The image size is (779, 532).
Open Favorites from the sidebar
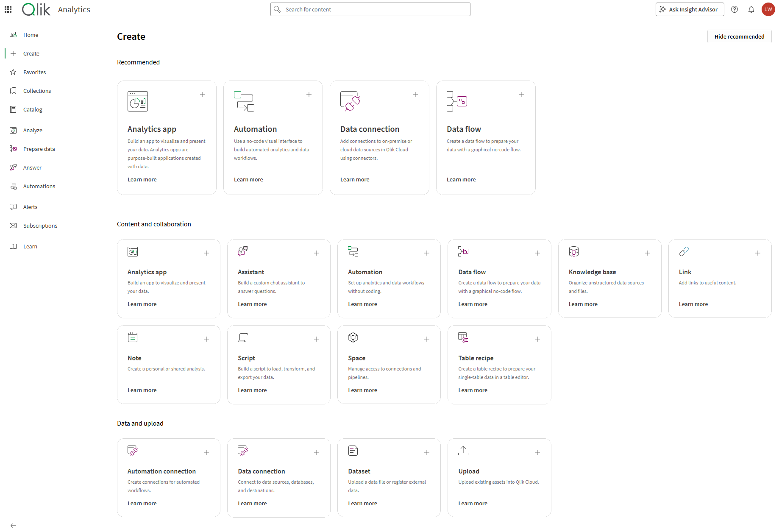click(34, 72)
